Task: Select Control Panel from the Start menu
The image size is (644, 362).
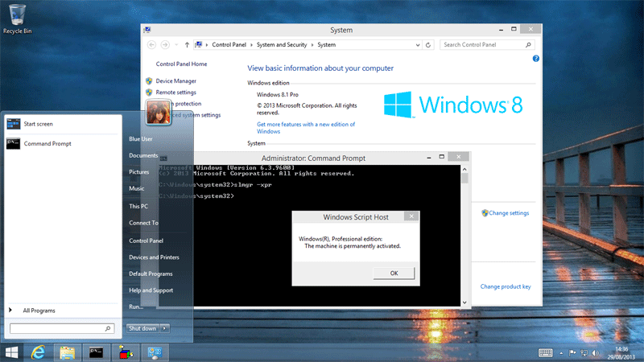Action: (x=146, y=241)
